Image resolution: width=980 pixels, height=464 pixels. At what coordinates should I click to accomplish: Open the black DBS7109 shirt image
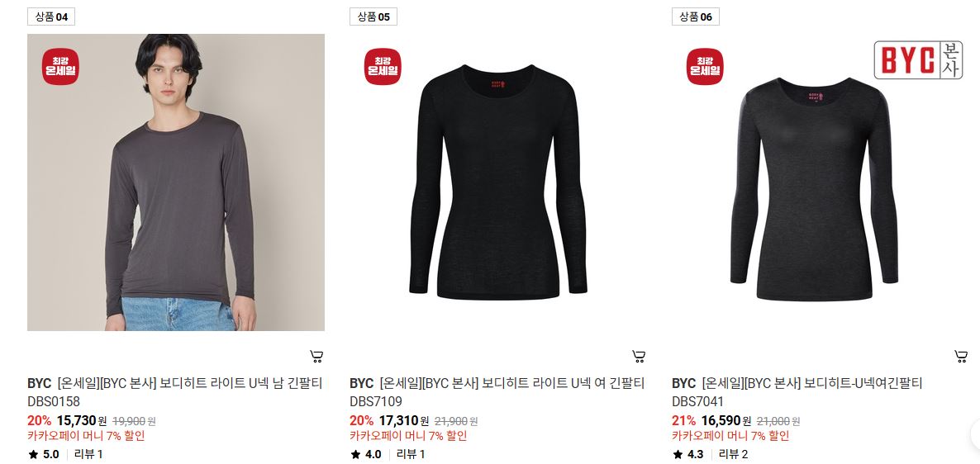(x=498, y=182)
